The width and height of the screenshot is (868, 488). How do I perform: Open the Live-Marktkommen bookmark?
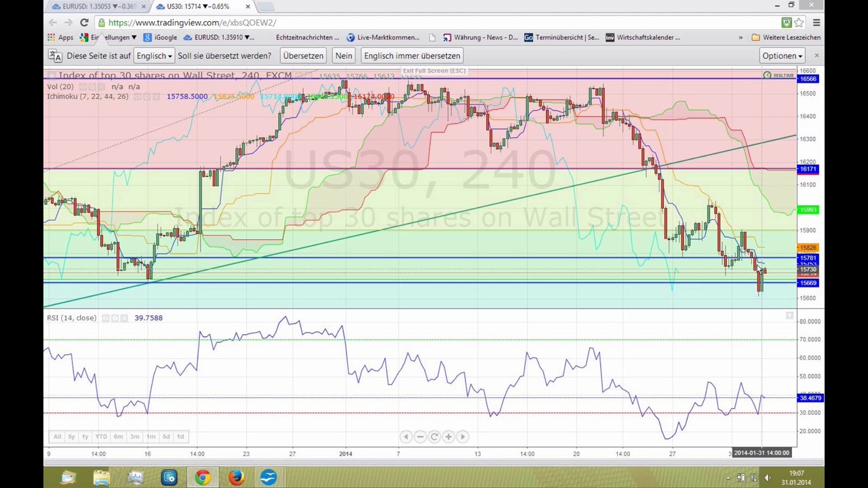[x=383, y=37]
